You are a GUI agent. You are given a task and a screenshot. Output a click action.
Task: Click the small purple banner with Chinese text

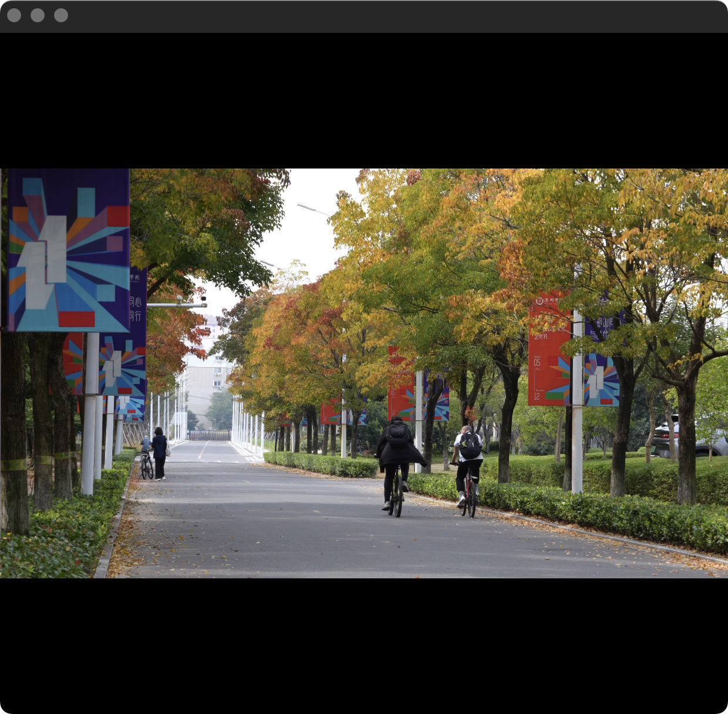pyautogui.click(x=137, y=305)
